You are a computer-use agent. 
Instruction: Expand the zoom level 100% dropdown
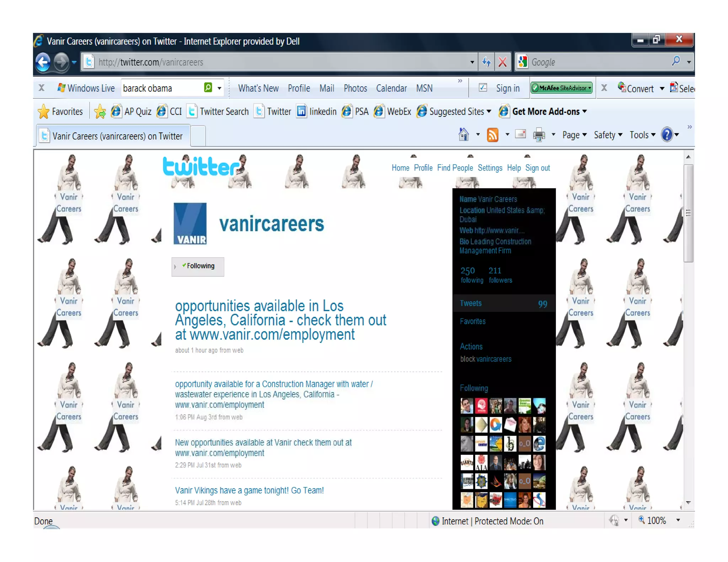pos(678,520)
